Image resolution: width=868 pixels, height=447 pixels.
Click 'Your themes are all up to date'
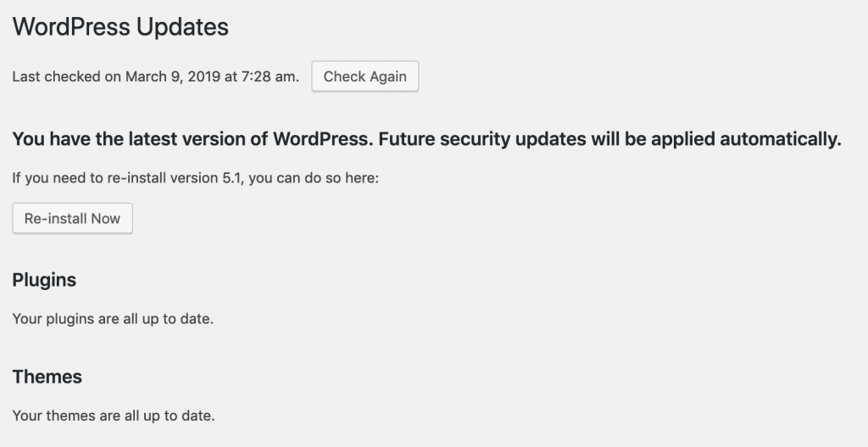(114, 416)
